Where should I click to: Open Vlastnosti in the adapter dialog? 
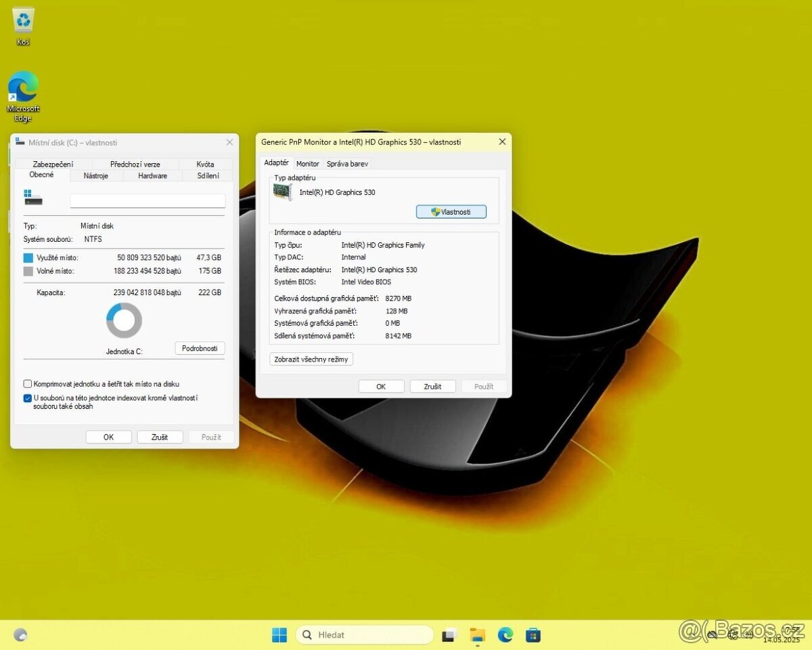[x=451, y=211]
